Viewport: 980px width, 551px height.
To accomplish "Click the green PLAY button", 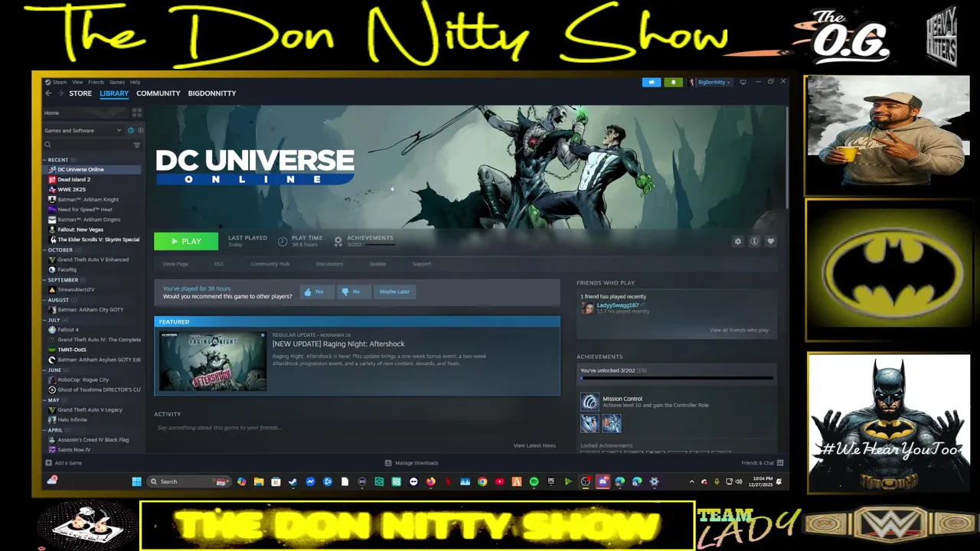I will click(x=186, y=241).
